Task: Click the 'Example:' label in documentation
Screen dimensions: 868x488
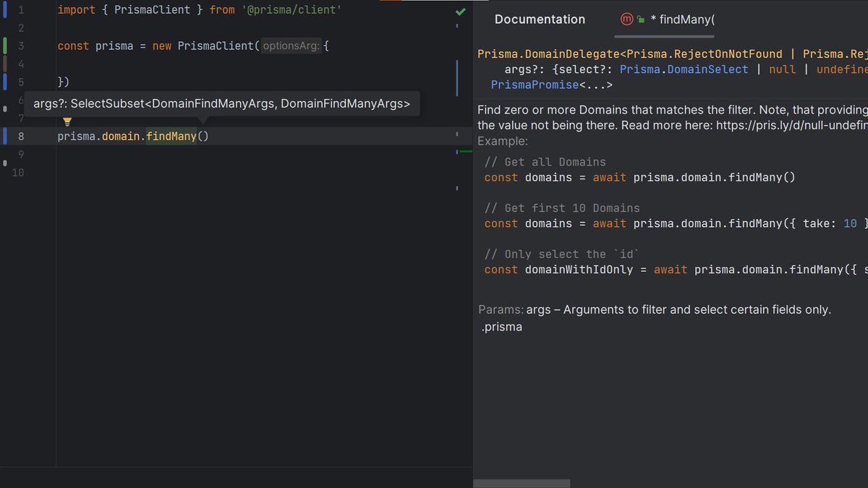Action: point(503,141)
